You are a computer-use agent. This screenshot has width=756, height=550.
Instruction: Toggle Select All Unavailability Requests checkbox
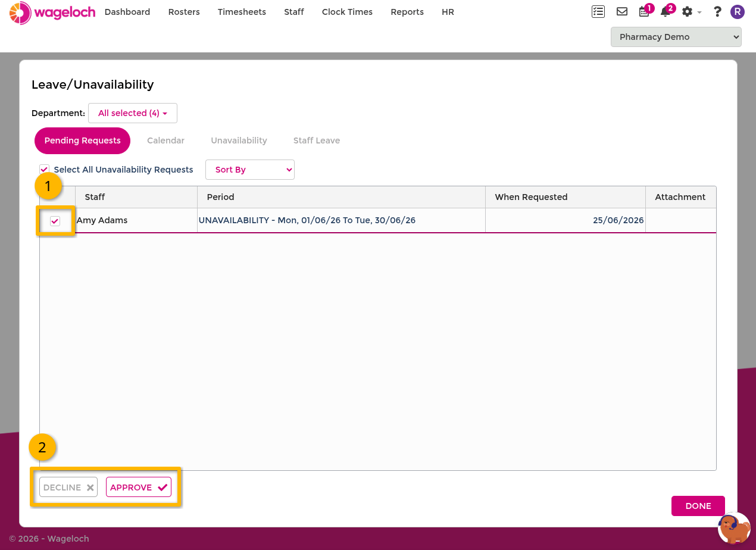click(x=44, y=170)
